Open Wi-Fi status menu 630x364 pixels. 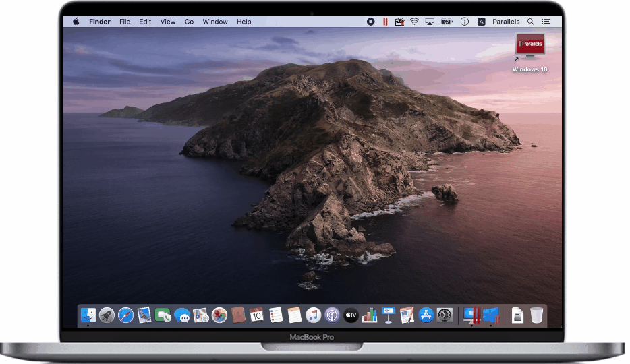[x=414, y=22]
